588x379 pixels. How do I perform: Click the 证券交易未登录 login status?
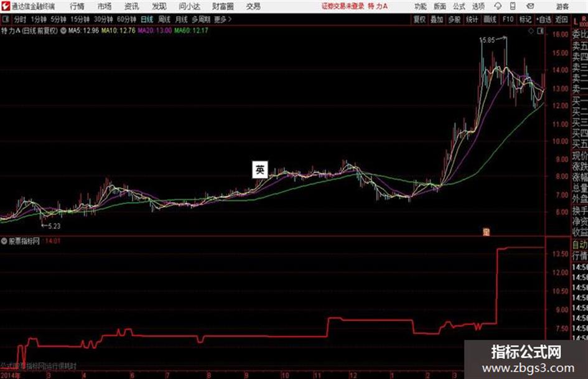coord(343,6)
